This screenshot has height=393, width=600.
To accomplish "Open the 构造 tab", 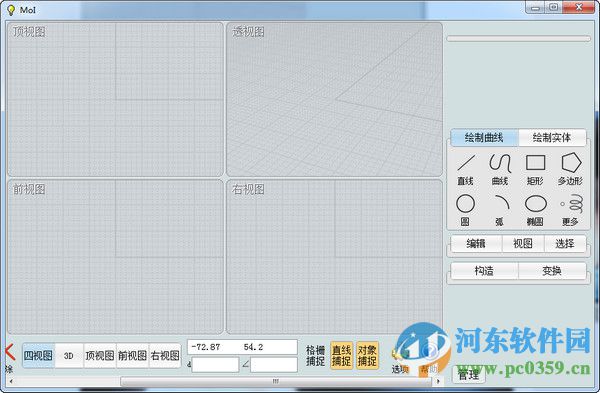I will tap(484, 271).
